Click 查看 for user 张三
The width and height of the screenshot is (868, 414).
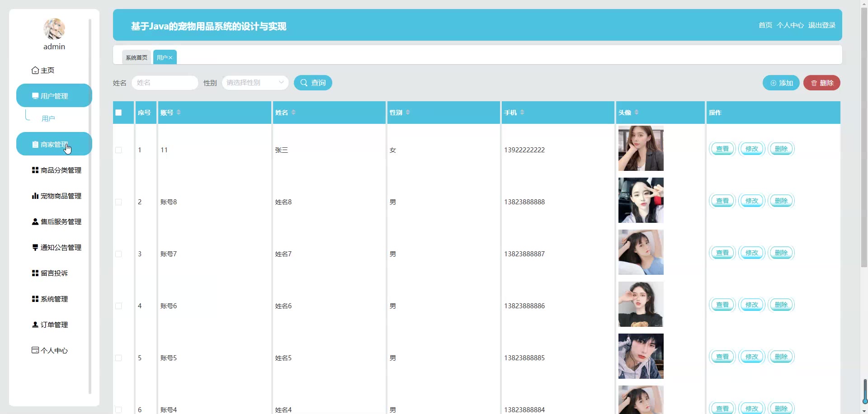[x=722, y=149]
